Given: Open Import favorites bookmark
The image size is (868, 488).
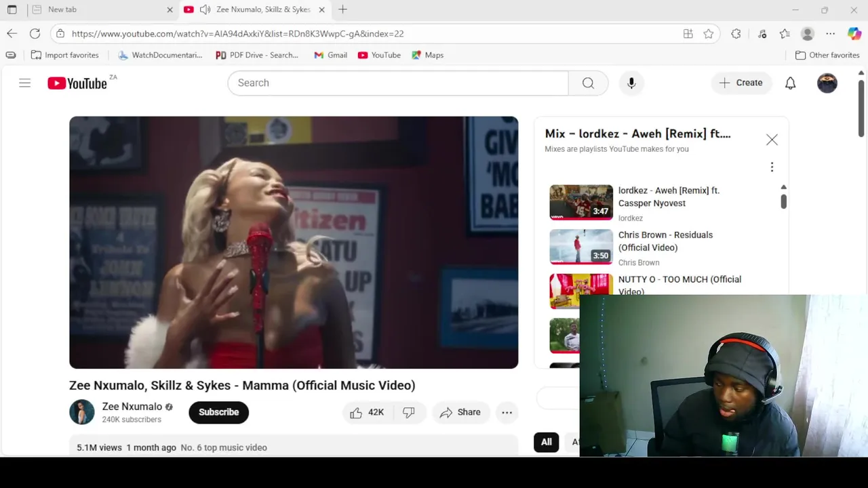Looking at the screenshot, I should pos(64,55).
